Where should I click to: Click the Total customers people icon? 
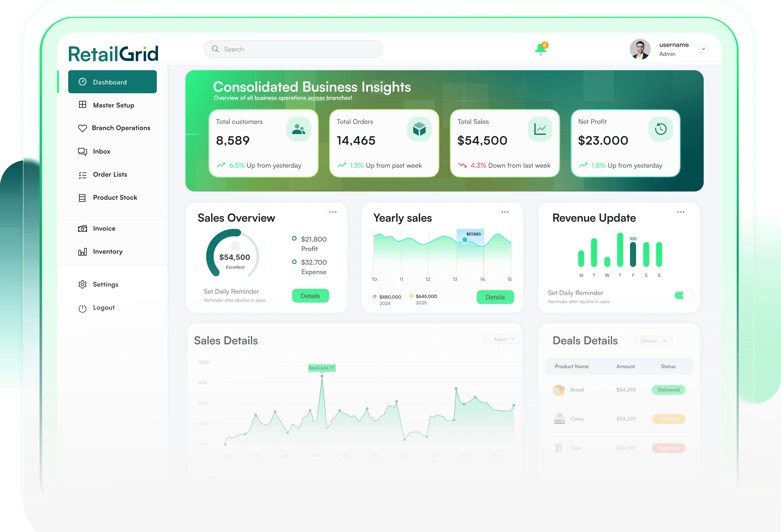tap(298, 129)
